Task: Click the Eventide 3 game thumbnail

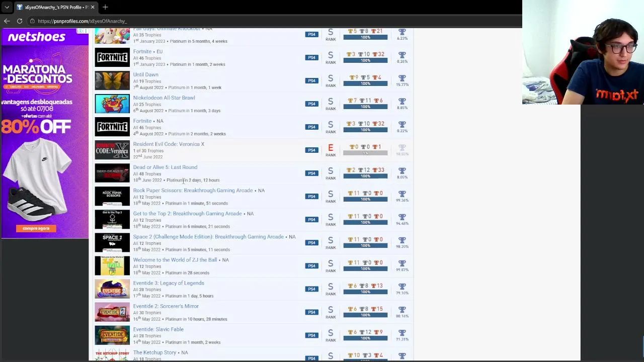Action: [x=112, y=289]
